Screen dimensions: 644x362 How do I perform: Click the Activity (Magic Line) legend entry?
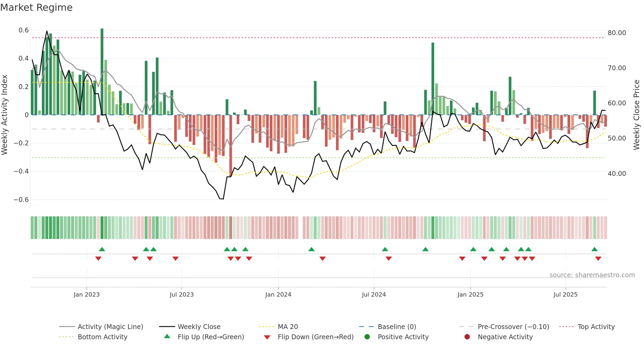101,327
